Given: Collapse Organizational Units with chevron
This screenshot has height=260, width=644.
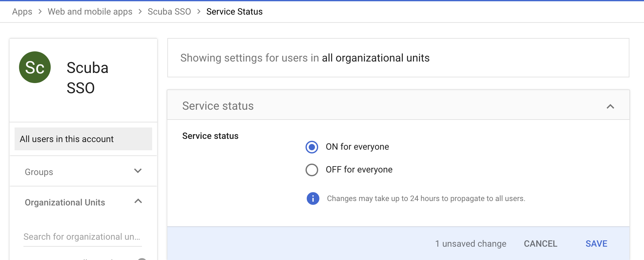Looking at the screenshot, I should 138,201.
